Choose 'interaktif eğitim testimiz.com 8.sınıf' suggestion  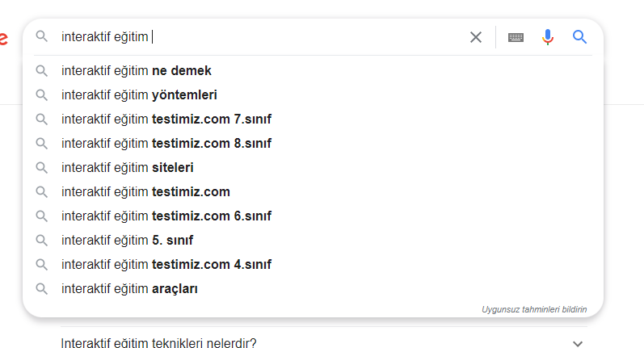click(x=313, y=143)
